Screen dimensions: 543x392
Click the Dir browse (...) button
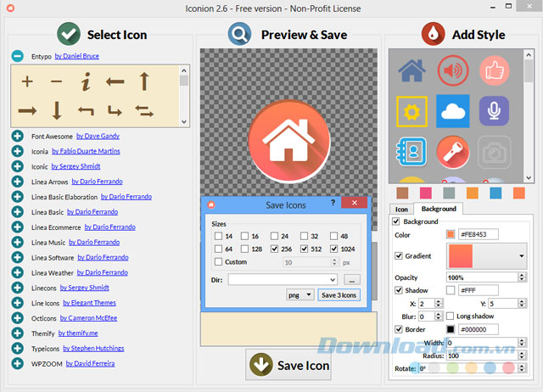coord(353,279)
